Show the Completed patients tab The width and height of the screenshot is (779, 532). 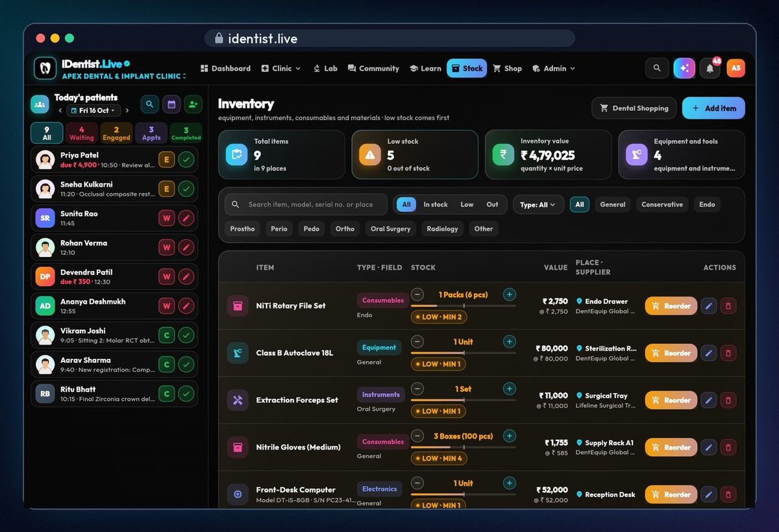click(x=186, y=133)
